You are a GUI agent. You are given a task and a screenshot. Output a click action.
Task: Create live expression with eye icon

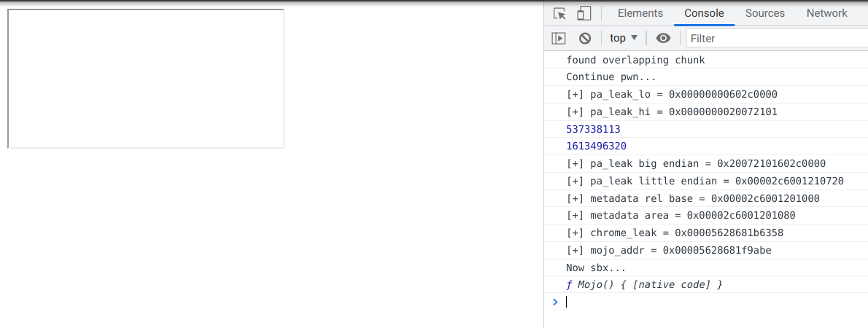tap(663, 38)
